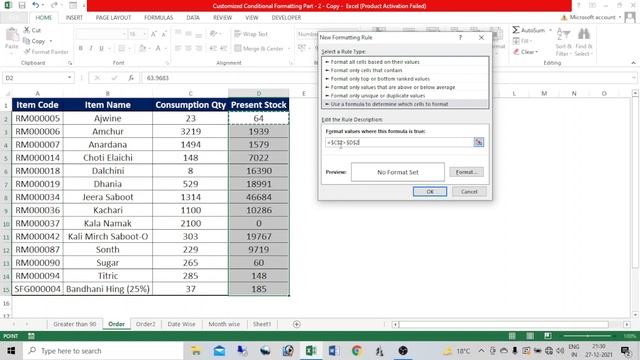This screenshot has height=360, width=640.
Task: Toggle Italic formatting
Action: [91, 48]
